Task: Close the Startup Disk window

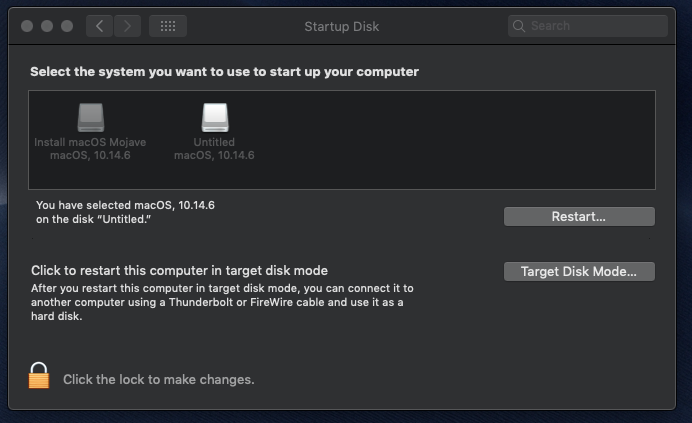Action: coord(27,26)
